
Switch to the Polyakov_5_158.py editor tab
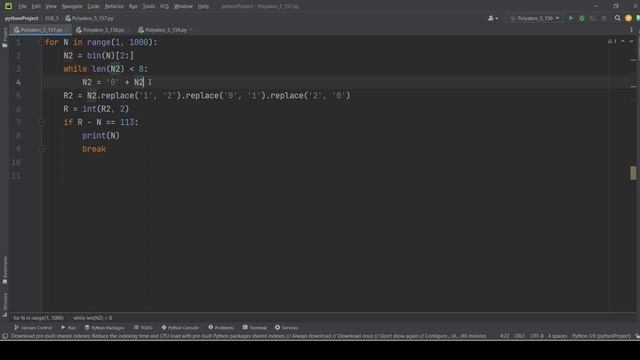[x=103, y=30]
